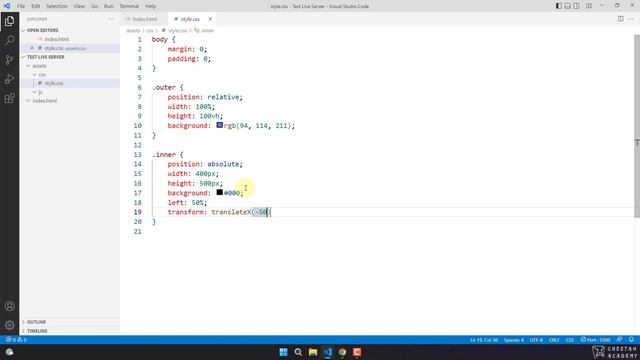Switch to the index.html editor tab

(x=144, y=19)
